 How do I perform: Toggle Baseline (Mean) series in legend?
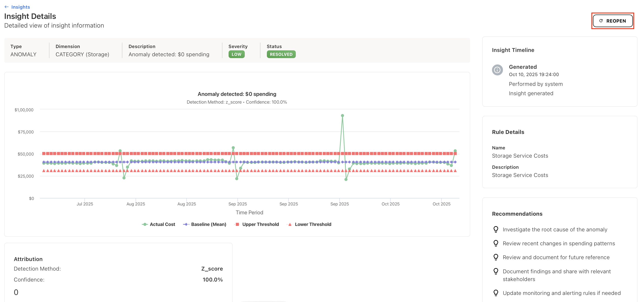(208, 224)
